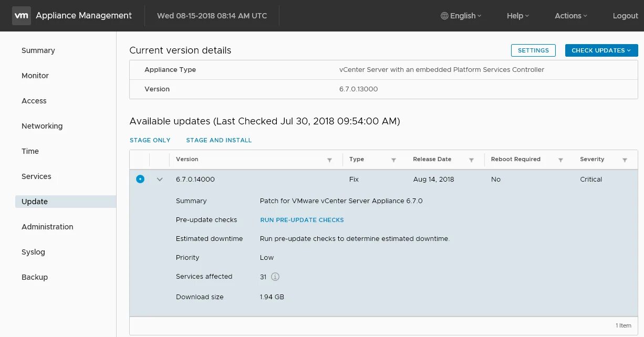Viewport: 644px width, 337px height.
Task: Open the Actions dropdown menu
Action: tap(571, 16)
